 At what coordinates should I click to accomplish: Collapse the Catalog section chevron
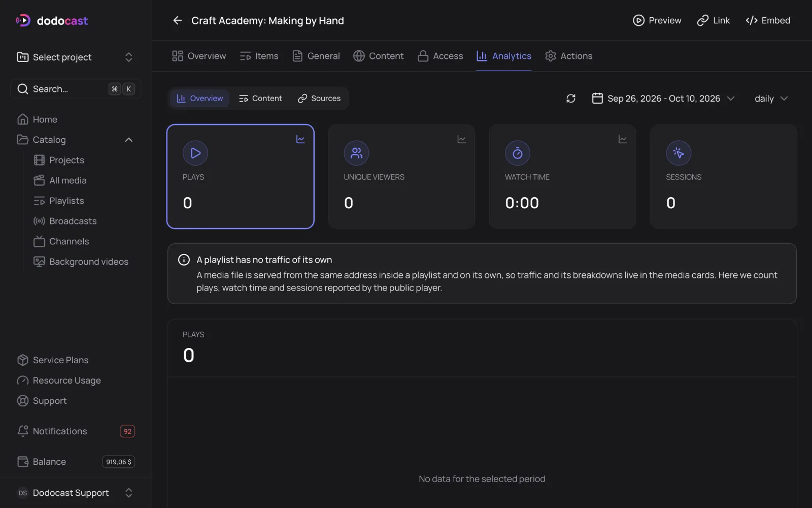[129, 140]
